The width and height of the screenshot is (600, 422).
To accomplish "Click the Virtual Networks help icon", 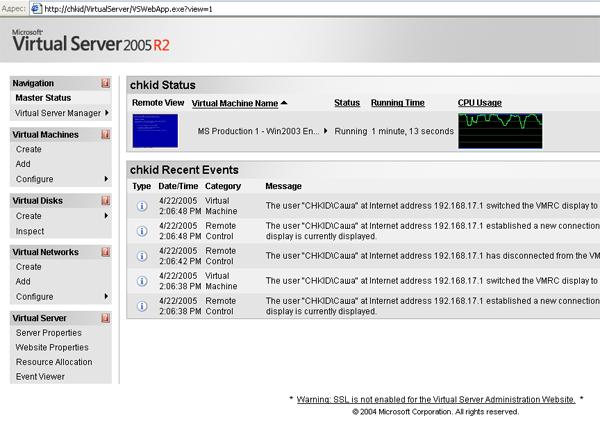I will (106, 252).
